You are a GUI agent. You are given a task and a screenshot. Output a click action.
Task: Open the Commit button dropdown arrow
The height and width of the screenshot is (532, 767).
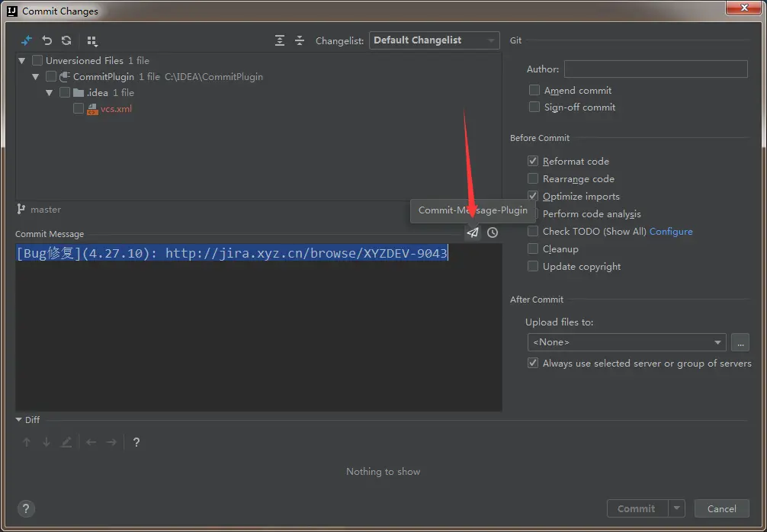(x=676, y=508)
